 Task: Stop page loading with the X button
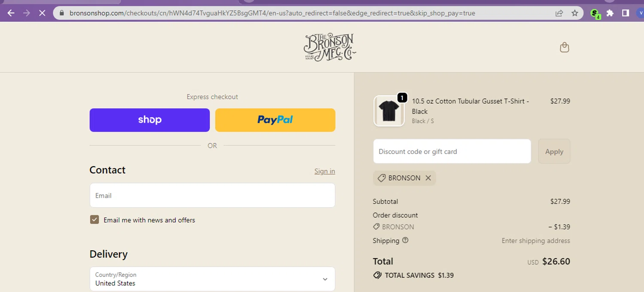42,13
